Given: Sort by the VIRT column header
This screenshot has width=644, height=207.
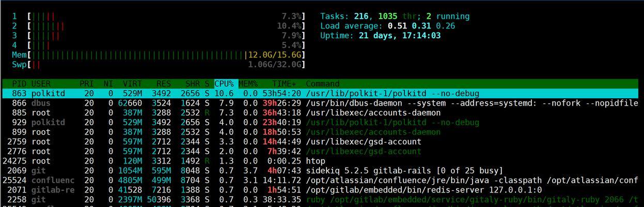Looking at the screenshot, I should point(132,84).
